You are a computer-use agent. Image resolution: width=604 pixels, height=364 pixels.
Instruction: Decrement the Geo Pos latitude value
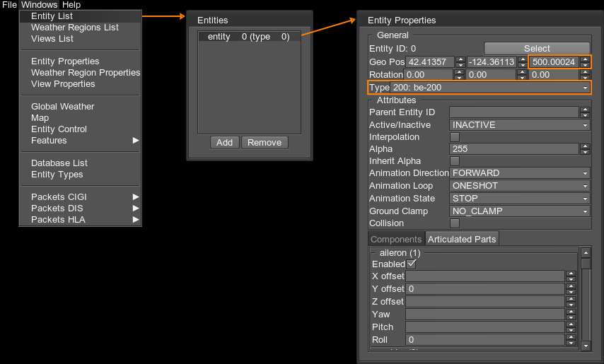coord(460,65)
